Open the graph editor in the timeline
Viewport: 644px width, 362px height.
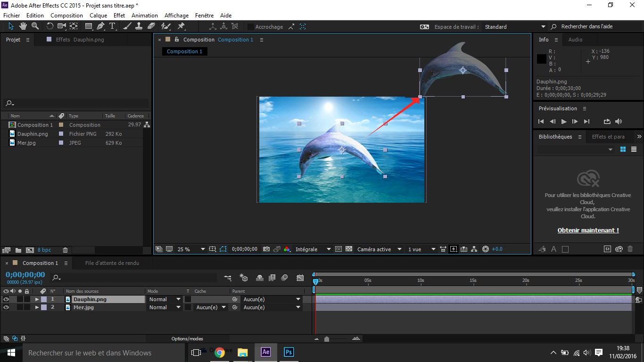tap(300, 278)
